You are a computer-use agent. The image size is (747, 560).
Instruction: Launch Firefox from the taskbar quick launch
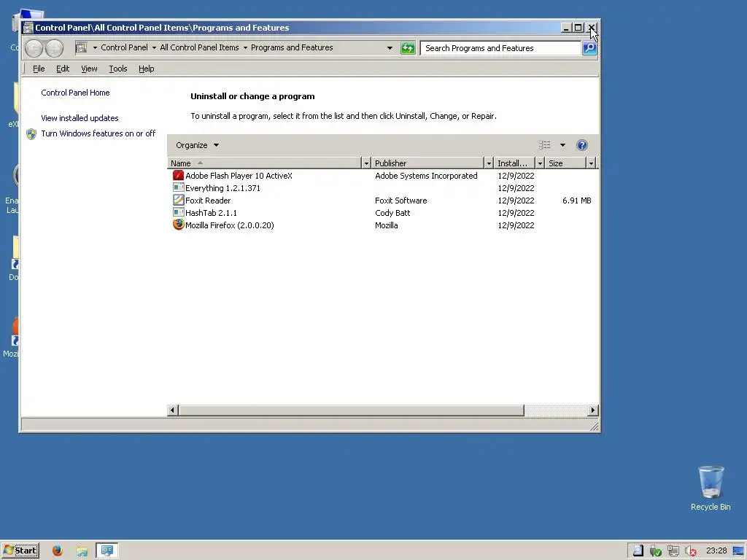tap(58, 551)
